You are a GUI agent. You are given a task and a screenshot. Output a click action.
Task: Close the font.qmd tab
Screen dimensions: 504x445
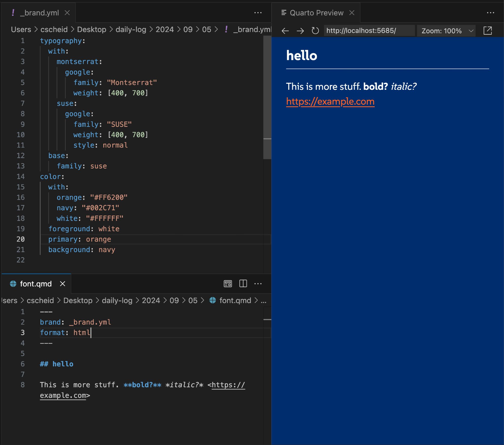tap(62, 284)
